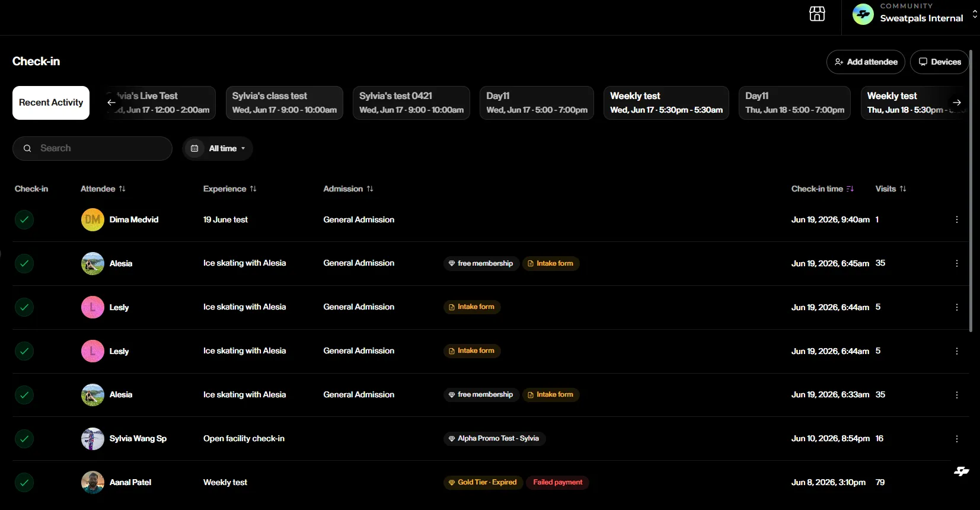Select the Day11 Thu, Jun 18 tab
The height and width of the screenshot is (510, 980).
[x=794, y=103]
